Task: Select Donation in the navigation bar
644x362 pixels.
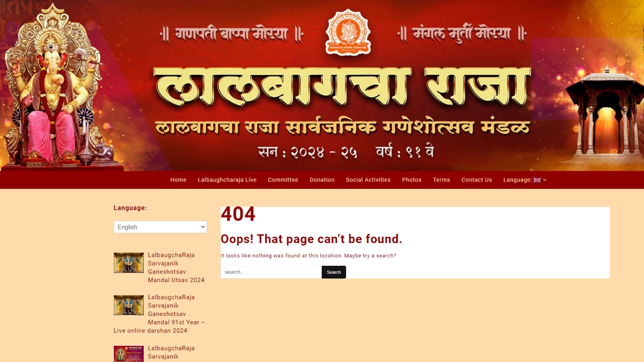Action: (322, 180)
